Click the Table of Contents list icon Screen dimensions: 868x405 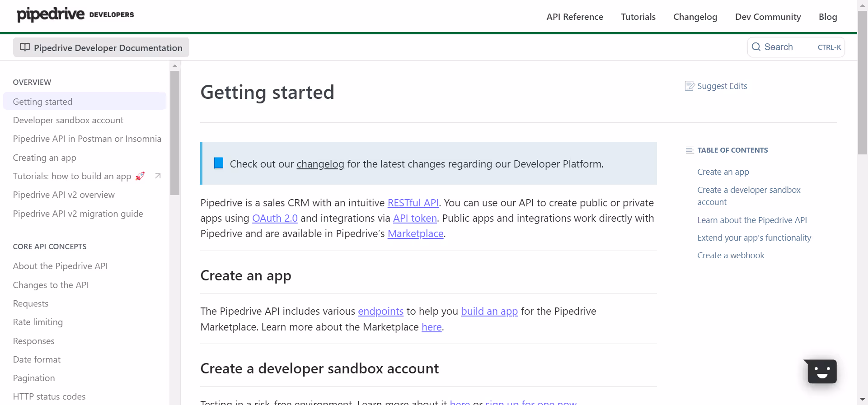coord(690,150)
